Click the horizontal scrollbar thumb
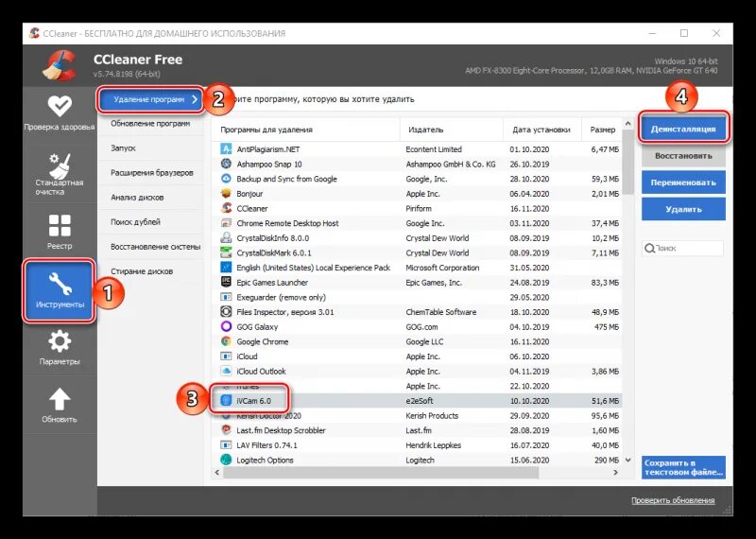 click(x=381, y=473)
